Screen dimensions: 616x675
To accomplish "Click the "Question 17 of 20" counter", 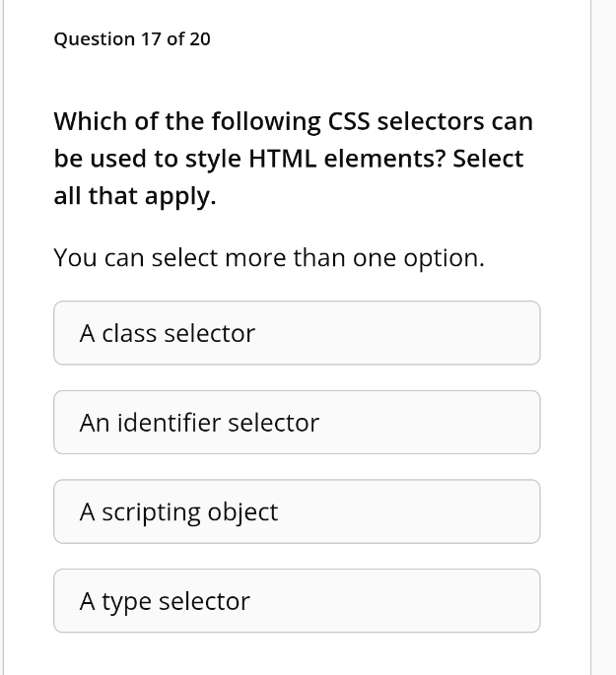I will [x=131, y=39].
